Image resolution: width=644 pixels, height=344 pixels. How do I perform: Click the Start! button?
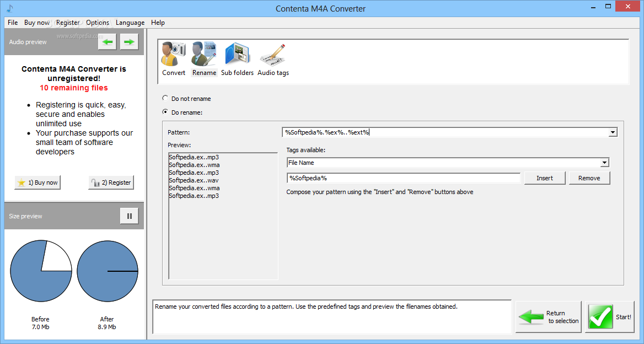(x=610, y=317)
